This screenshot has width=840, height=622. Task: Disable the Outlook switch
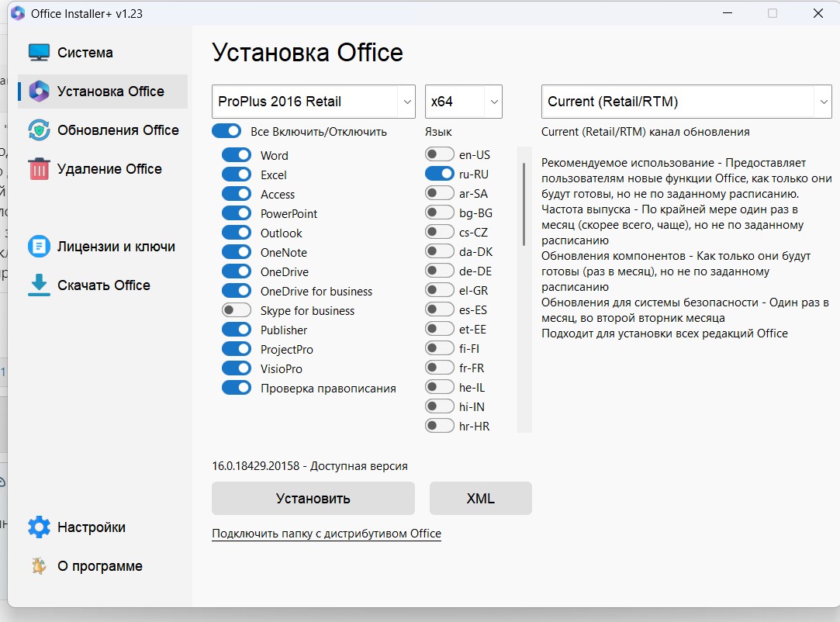[x=237, y=233]
